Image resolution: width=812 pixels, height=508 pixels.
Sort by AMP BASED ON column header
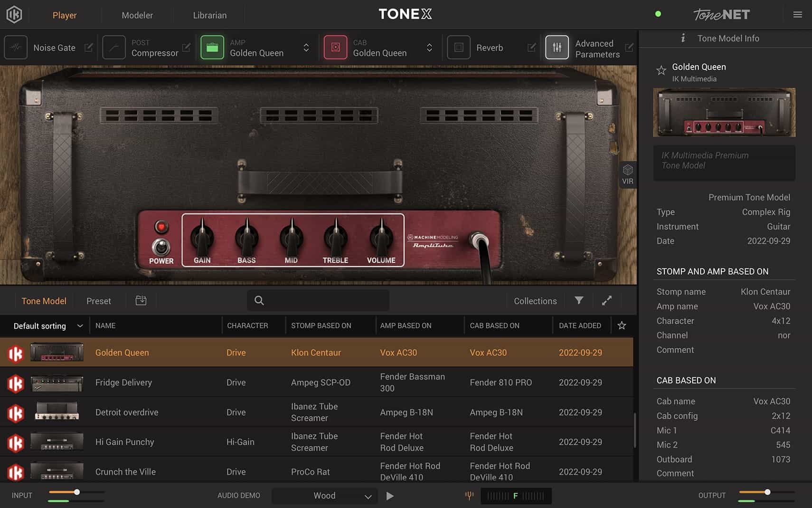(x=406, y=326)
